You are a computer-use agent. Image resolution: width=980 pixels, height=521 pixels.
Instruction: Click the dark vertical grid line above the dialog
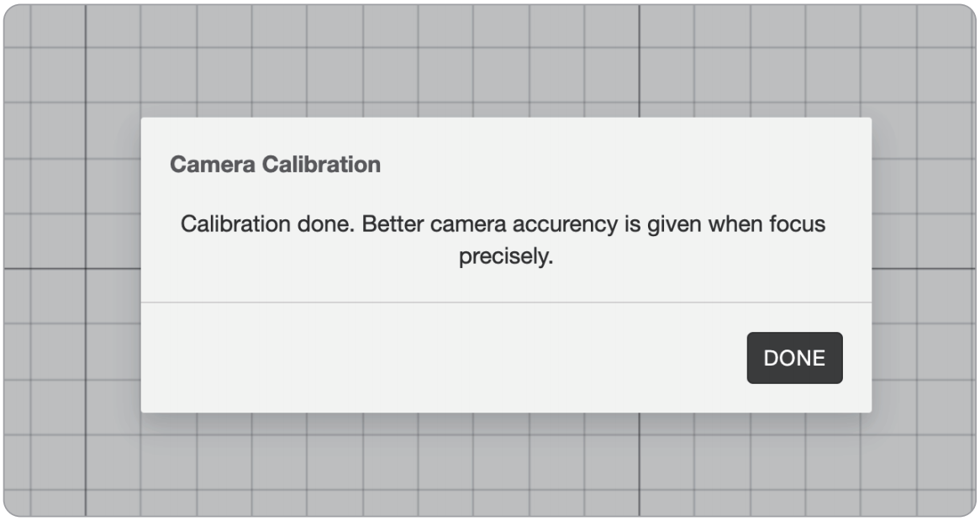pyautogui.click(x=639, y=61)
